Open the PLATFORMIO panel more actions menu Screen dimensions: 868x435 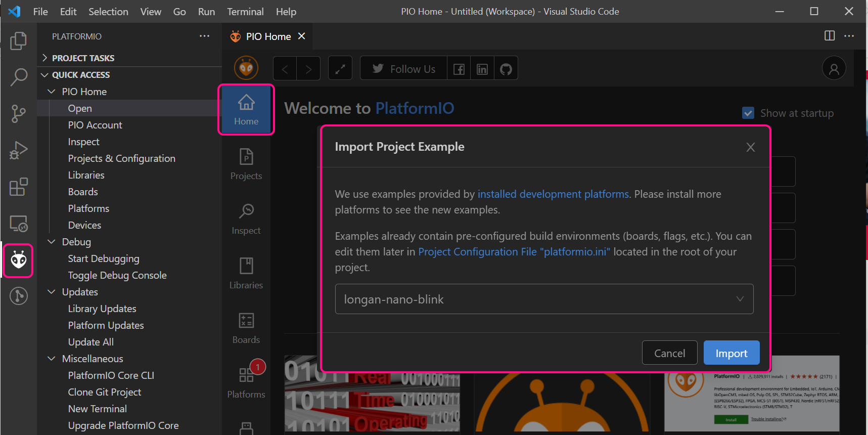coord(204,36)
